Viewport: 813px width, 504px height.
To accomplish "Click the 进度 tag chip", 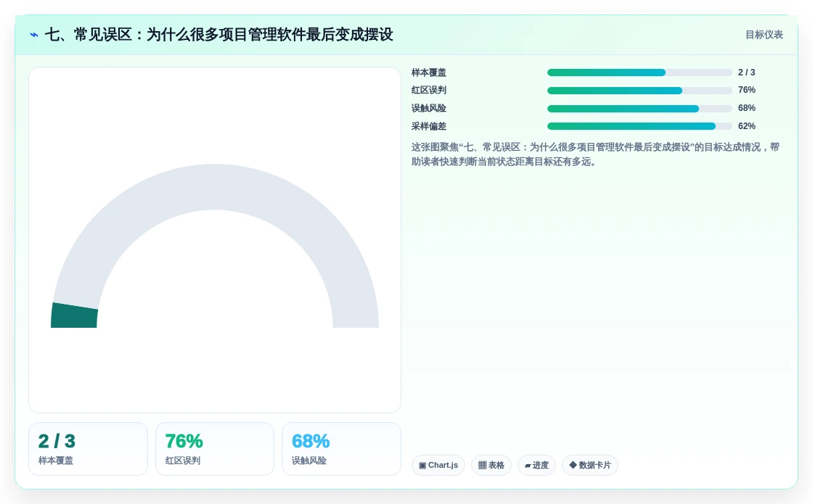I will point(536,465).
